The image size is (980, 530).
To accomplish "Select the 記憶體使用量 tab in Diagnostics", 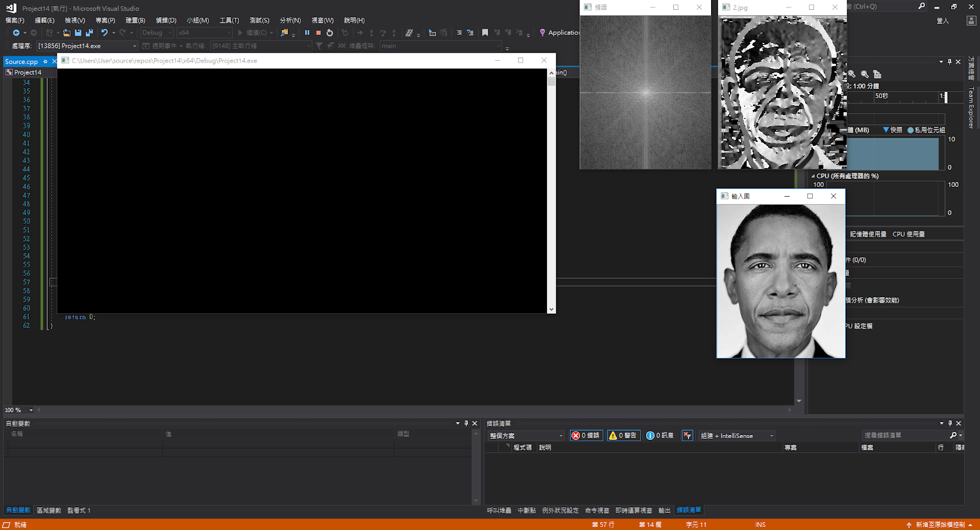I will pyautogui.click(x=868, y=234).
